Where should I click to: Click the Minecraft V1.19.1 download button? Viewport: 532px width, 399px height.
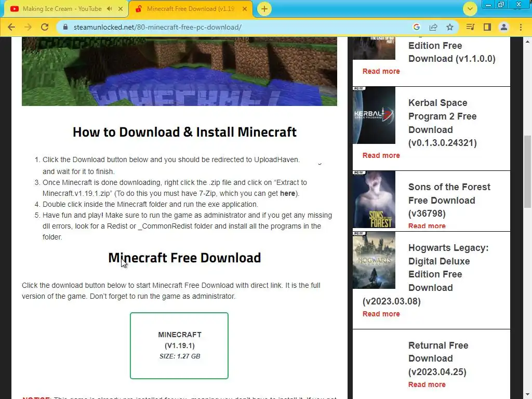(179, 345)
